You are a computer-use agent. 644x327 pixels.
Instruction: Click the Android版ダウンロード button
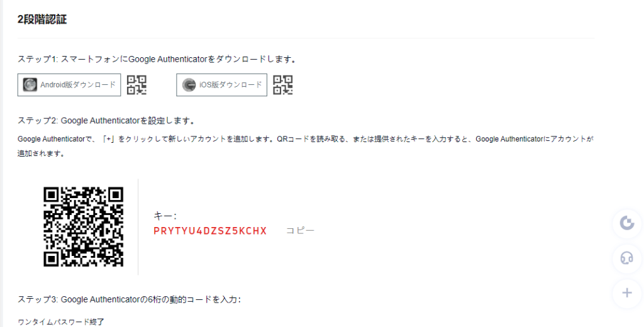pos(69,85)
